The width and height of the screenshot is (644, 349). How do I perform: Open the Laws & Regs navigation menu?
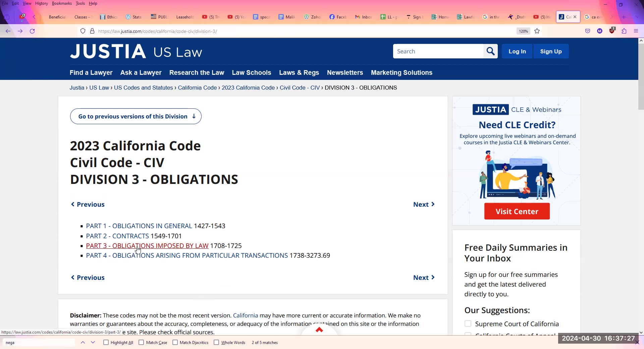(299, 73)
